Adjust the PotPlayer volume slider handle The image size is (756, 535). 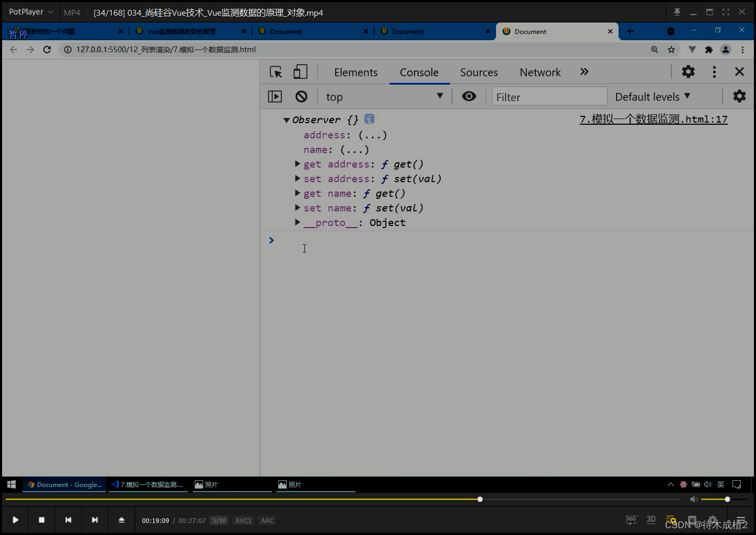tap(727, 500)
